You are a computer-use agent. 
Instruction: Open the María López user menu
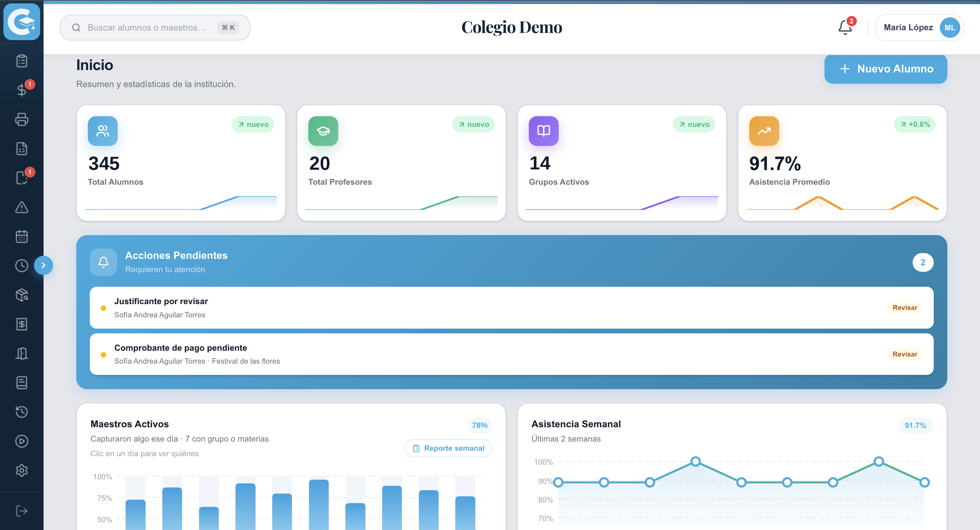tap(919, 27)
